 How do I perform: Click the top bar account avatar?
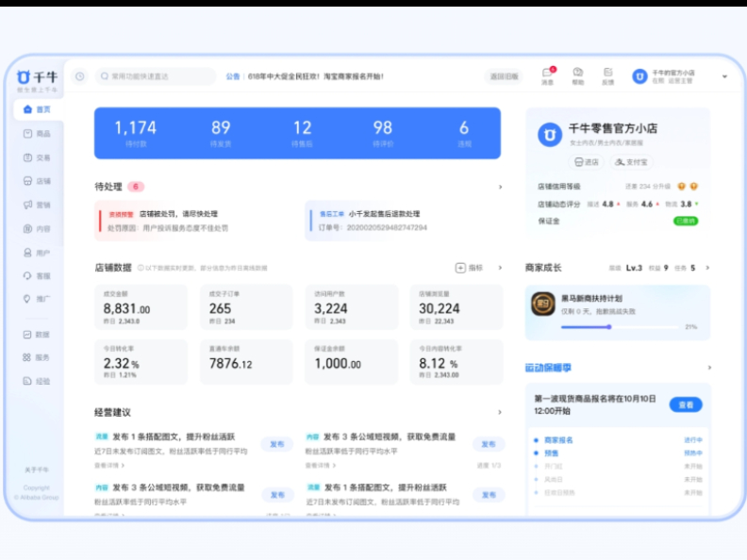click(x=639, y=76)
